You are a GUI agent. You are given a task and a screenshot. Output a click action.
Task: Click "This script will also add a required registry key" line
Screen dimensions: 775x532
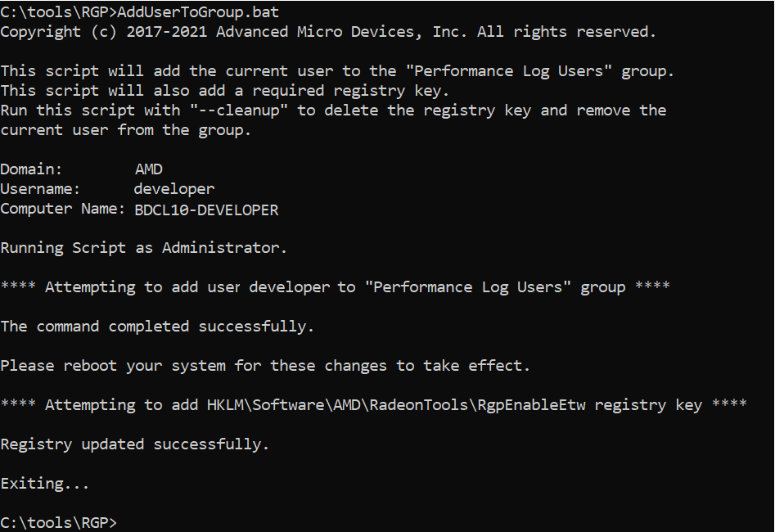[224, 91]
